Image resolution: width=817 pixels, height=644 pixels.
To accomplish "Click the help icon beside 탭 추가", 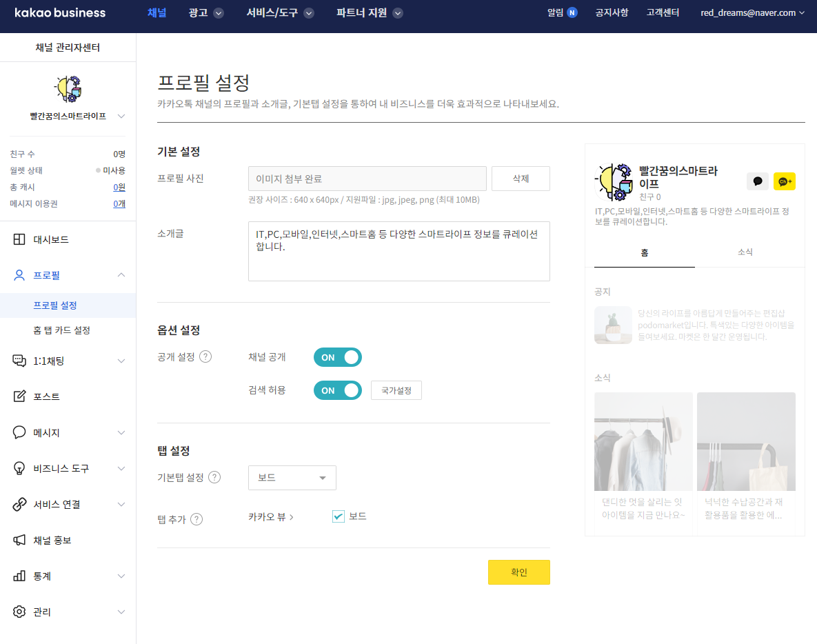I will pos(196,519).
